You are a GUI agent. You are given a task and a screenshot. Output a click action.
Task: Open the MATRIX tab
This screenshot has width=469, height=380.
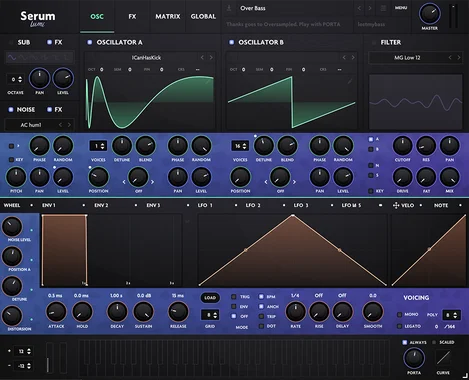[168, 16]
